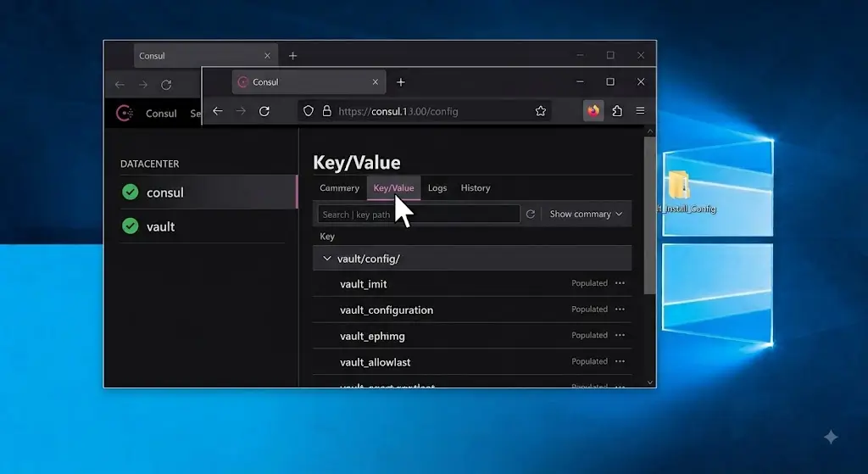Switch to the Cammery tab
The height and width of the screenshot is (474, 868).
coord(339,188)
